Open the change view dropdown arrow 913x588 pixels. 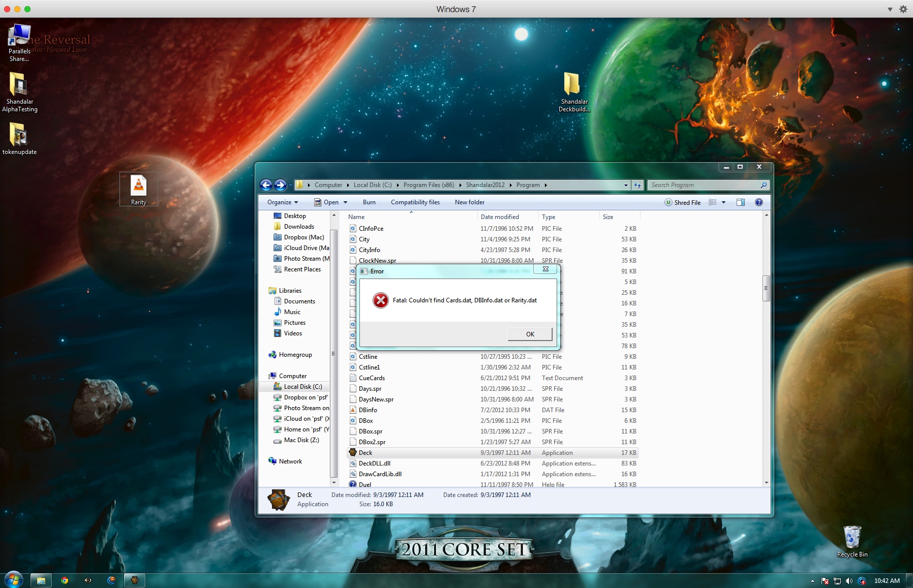click(723, 202)
